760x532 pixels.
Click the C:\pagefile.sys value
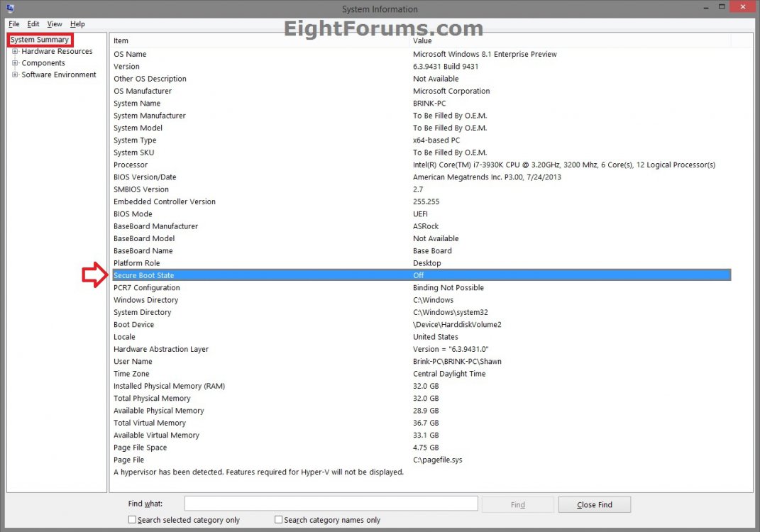[x=438, y=460]
